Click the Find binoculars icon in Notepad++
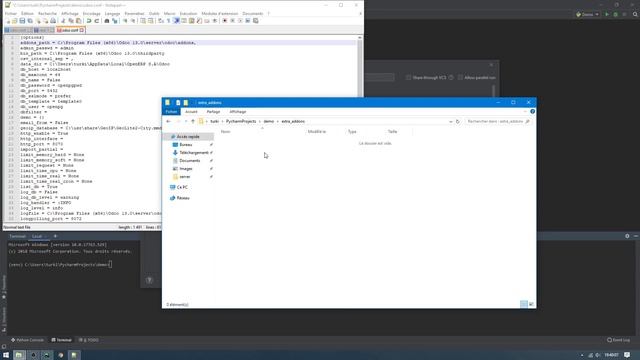 click(x=107, y=21)
